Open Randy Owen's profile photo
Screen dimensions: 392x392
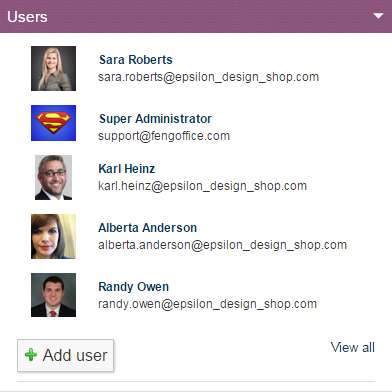point(53,295)
